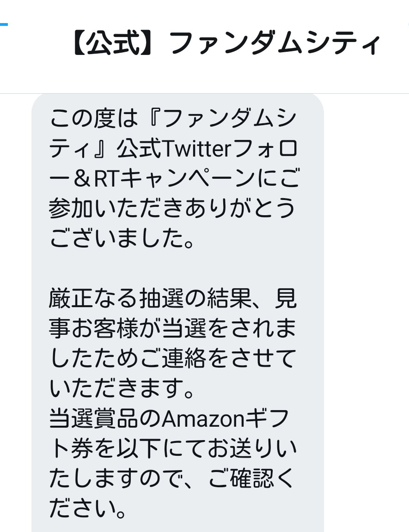Tap the ございました。 line

point(122,238)
